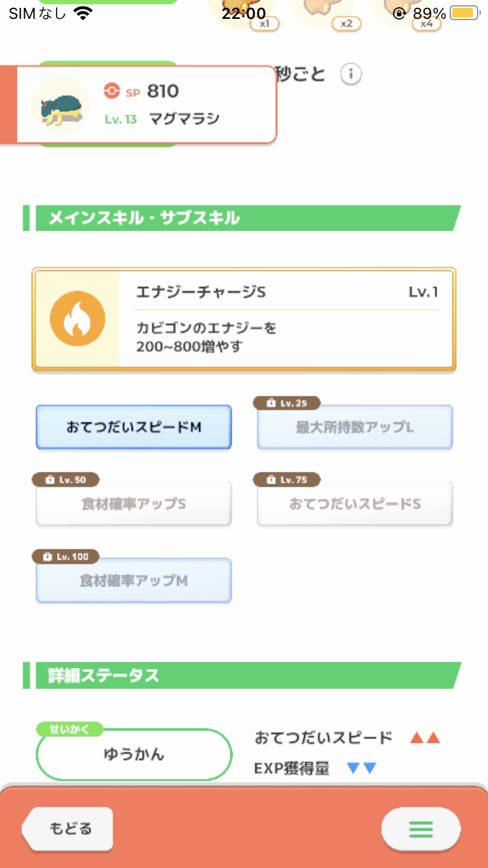Open the エナジーチャージS main skill card
Viewport: 488px width, 868px height.
[x=244, y=319]
